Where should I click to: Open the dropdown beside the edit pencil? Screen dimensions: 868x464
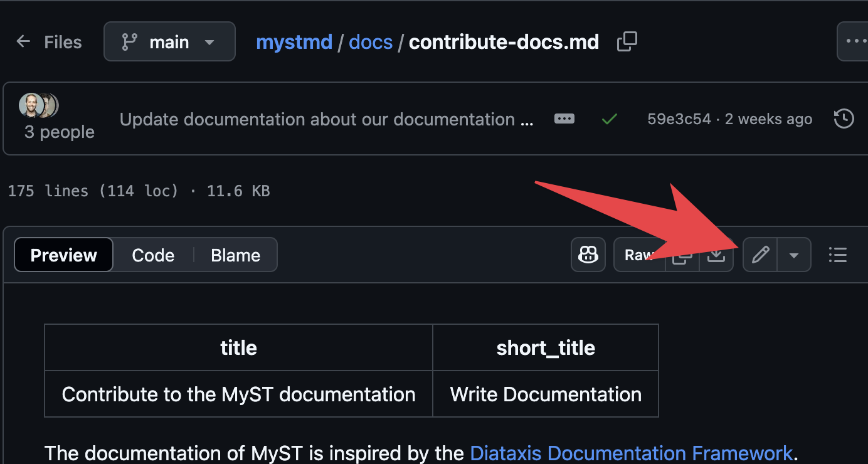pos(794,255)
